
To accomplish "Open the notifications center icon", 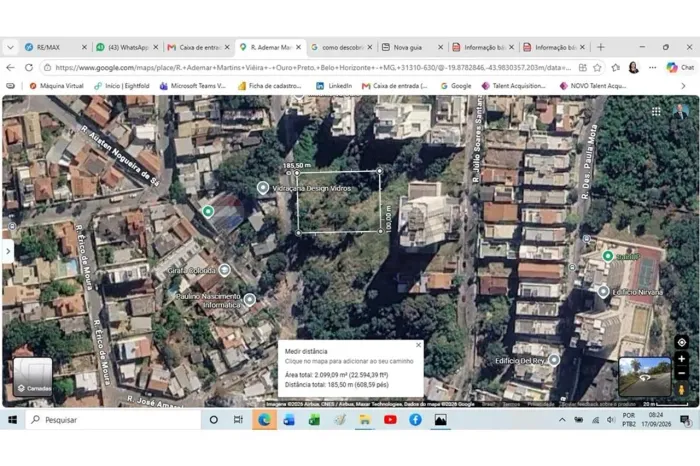I will pos(685,420).
